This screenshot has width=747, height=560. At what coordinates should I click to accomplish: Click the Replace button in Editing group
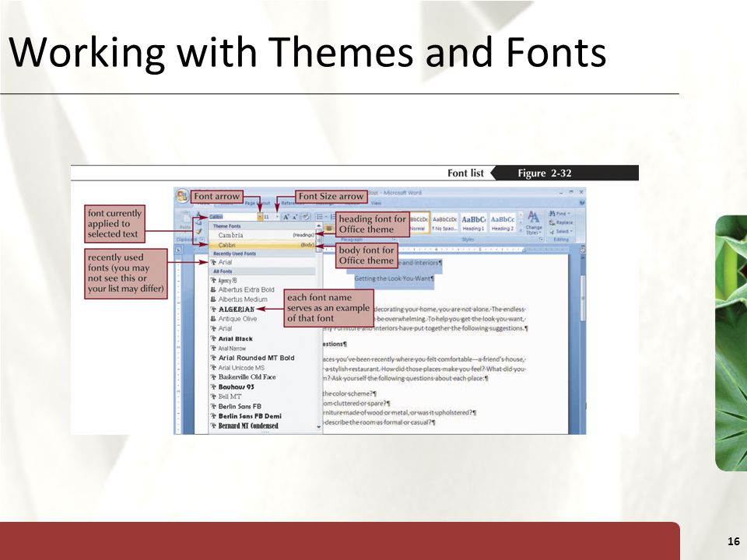click(561, 222)
